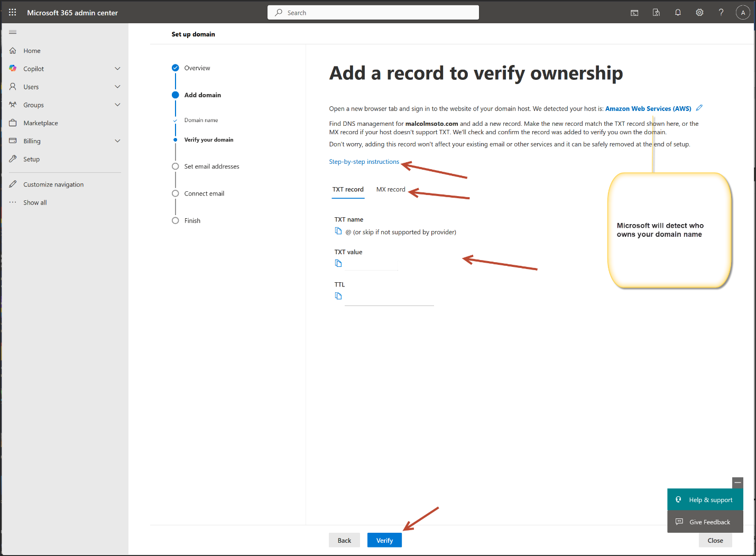Click the help question mark icon

721,13
